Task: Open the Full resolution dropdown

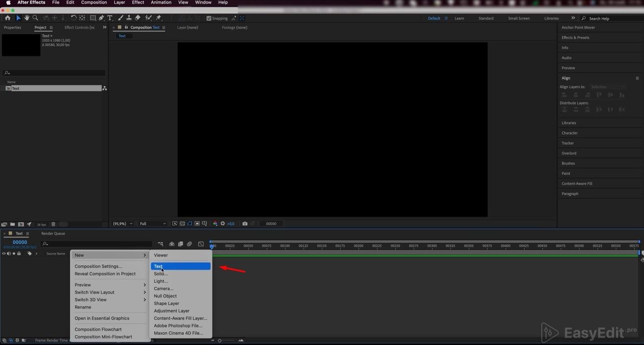Action: 153,224
